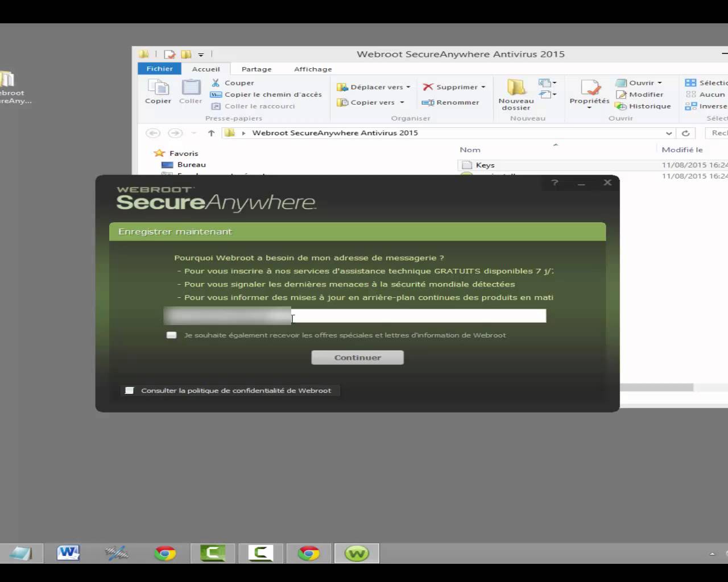
Task: Open Favoris in navigation pane
Action: 176,153
